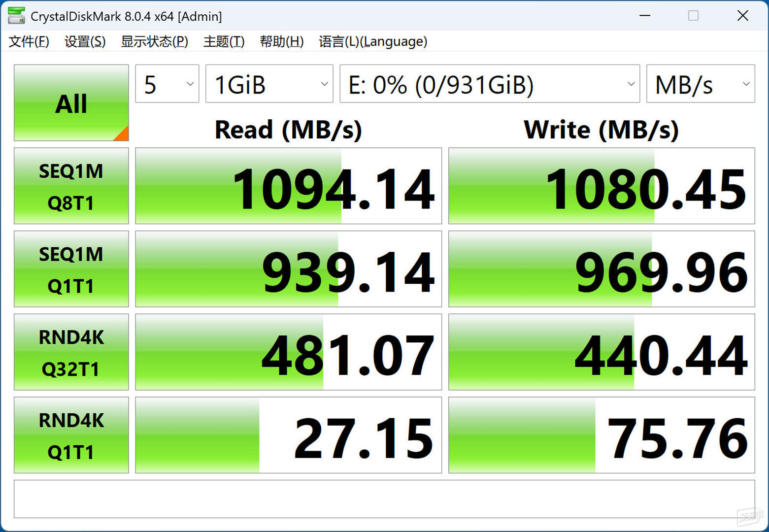Open the 文件(F) menu

coord(29,41)
